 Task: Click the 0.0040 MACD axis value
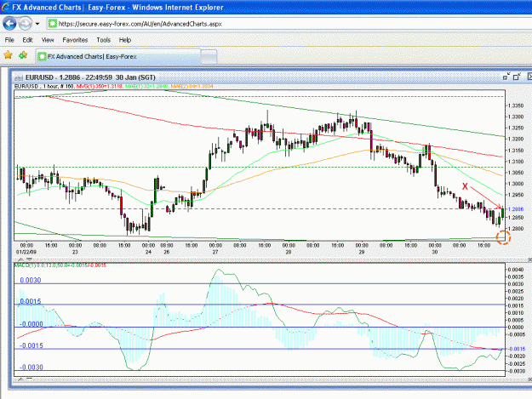coord(516,270)
